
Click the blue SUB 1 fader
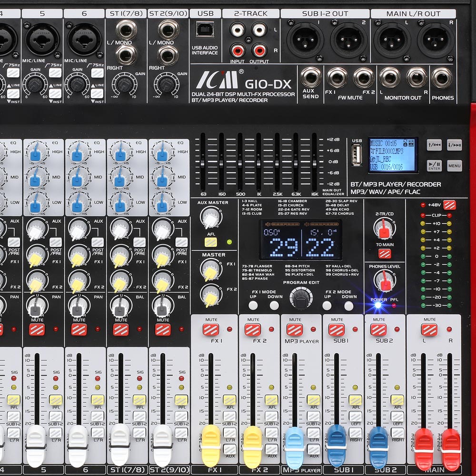coord(337,446)
